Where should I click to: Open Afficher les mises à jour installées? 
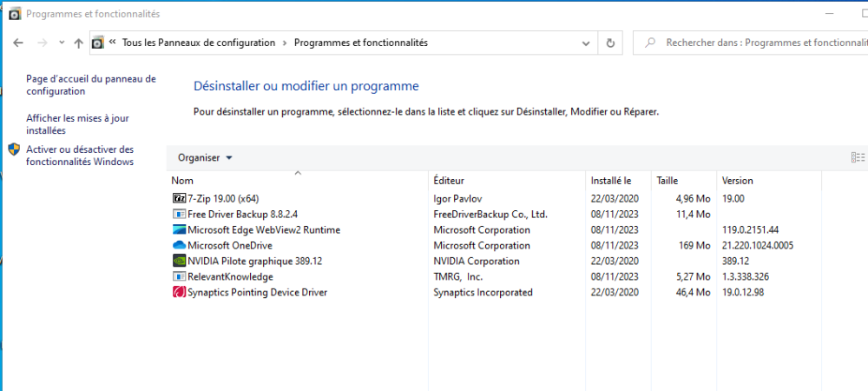[77, 124]
